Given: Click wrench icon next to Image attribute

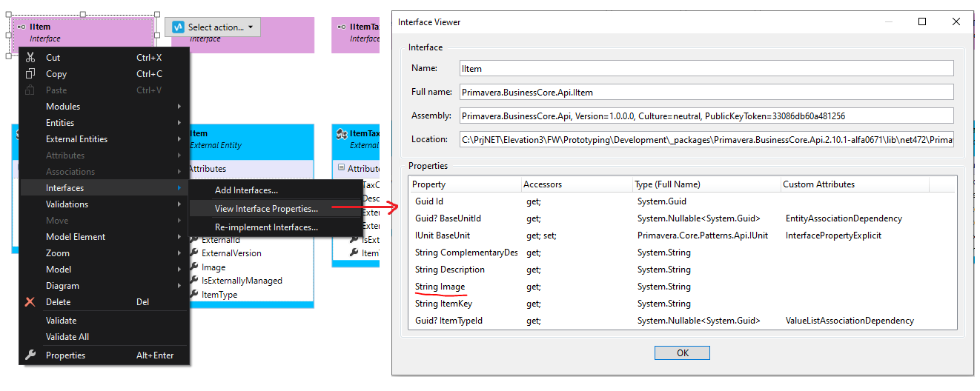Looking at the screenshot, I should coord(195,267).
